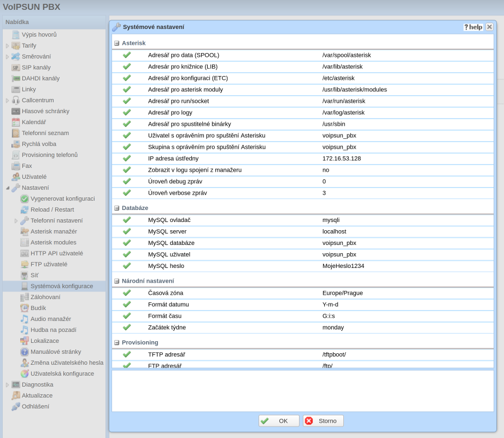Confirm settings with the OK button
The image size is (504, 438).
[x=279, y=421]
